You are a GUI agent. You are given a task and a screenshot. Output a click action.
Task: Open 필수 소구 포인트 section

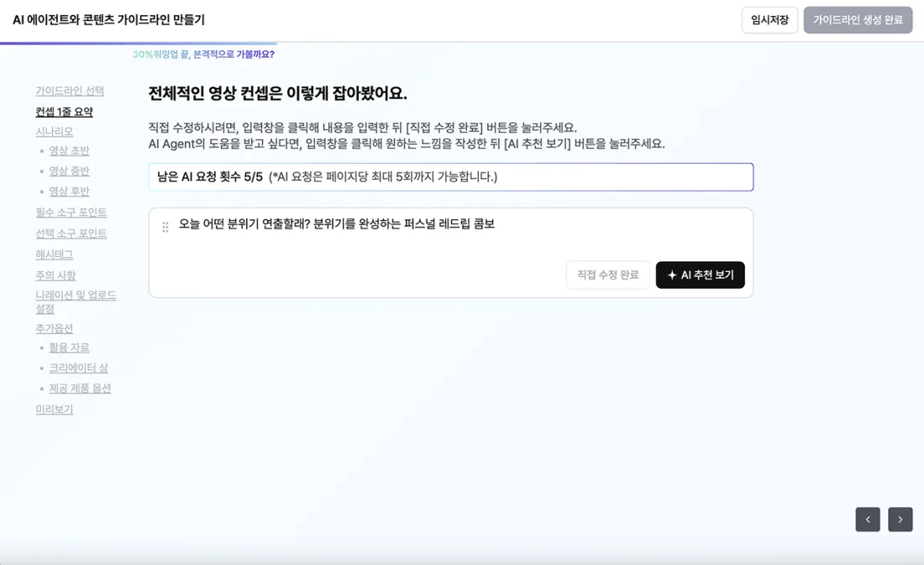[71, 212]
